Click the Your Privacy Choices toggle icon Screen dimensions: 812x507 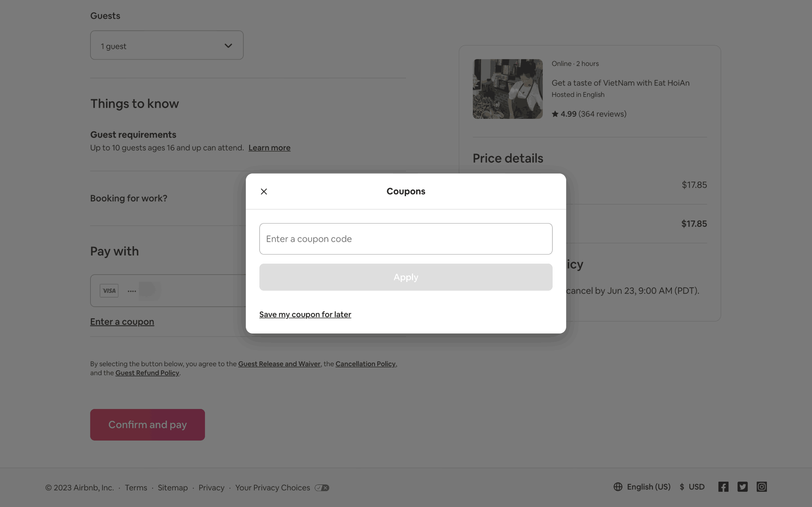(322, 488)
